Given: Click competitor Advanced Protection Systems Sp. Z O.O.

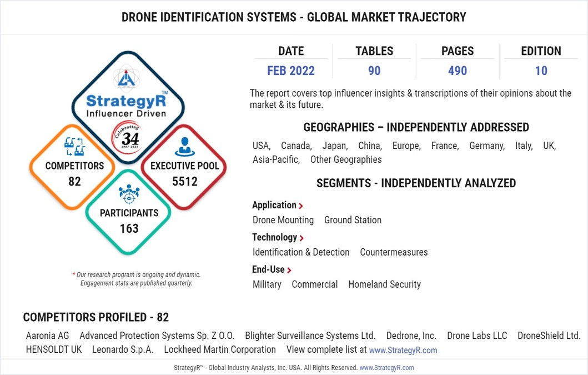Looking at the screenshot, I should click(157, 336).
